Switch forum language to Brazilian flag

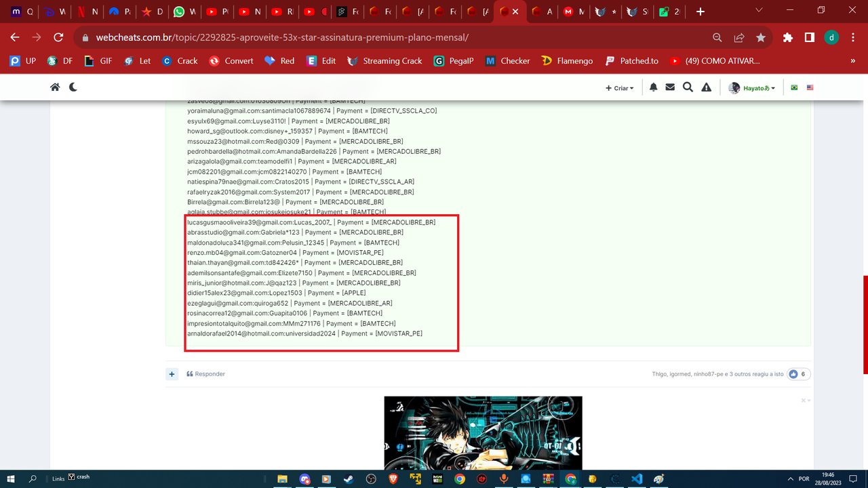[794, 87]
